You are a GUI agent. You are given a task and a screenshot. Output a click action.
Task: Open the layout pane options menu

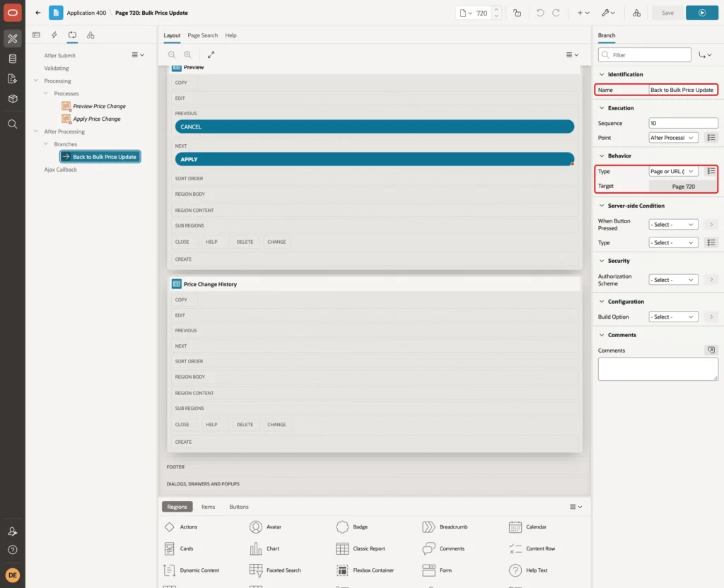573,54
